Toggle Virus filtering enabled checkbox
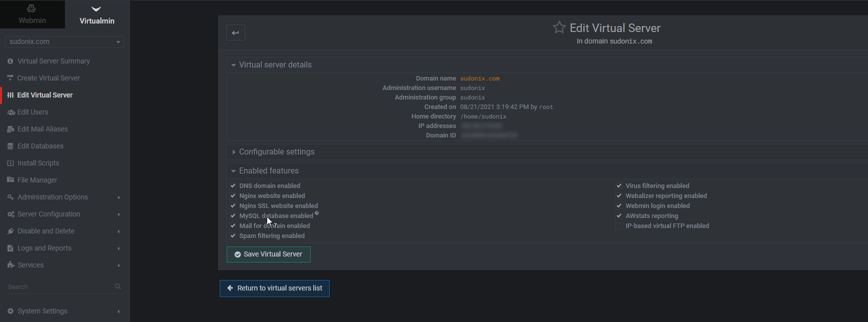The height and width of the screenshot is (322, 868). pos(619,186)
